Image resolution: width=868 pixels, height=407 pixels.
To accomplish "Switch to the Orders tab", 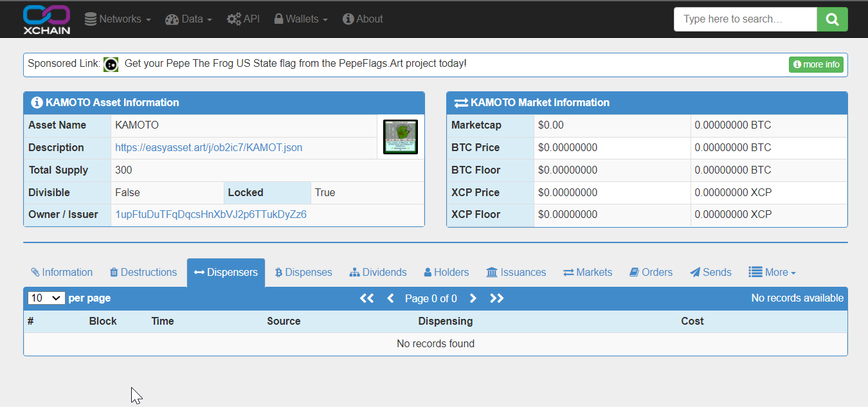I will [651, 273].
